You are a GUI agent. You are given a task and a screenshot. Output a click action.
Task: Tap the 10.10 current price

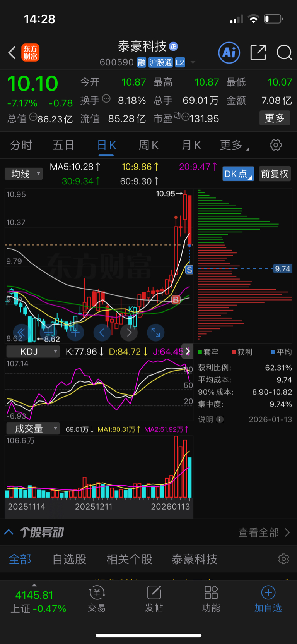[x=33, y=84]
